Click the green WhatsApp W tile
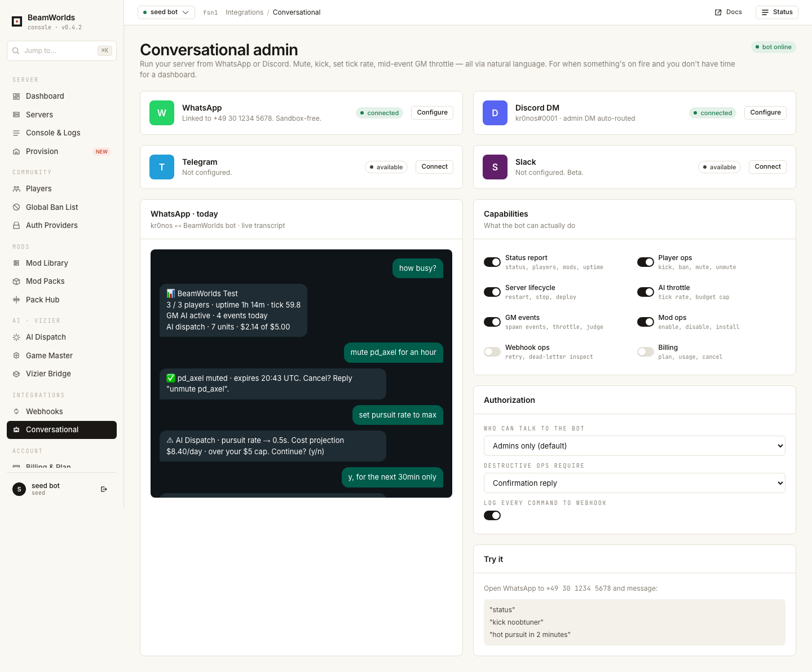This screenshot has height=672, width=812. [162, 113]
